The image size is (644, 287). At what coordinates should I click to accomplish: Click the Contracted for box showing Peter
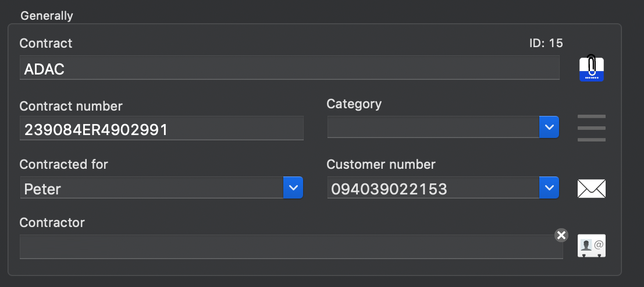pyautogui.click(x=152, y=187)
